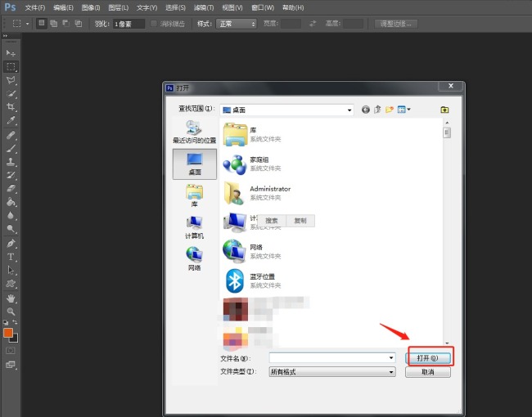Open the 滤镜(T) menu
Image resolution: width=532 pixels, height=417 pixels.
click(205, 7)
